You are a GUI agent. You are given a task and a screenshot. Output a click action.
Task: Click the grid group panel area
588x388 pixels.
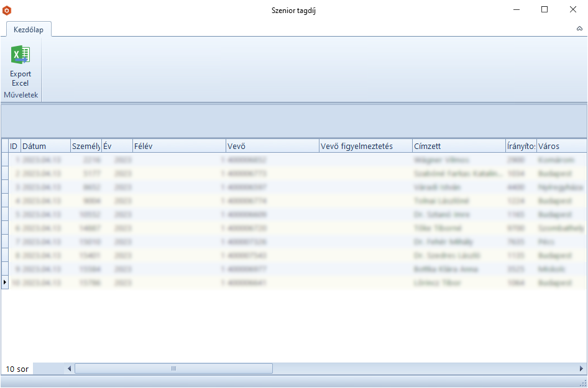pyautogui.click(x=293, y=120)
